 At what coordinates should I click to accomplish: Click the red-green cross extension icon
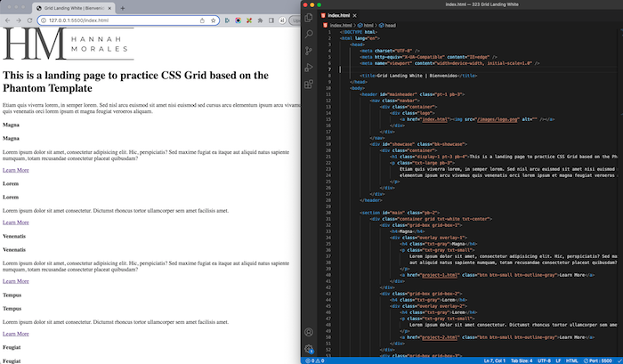point(249,20)
